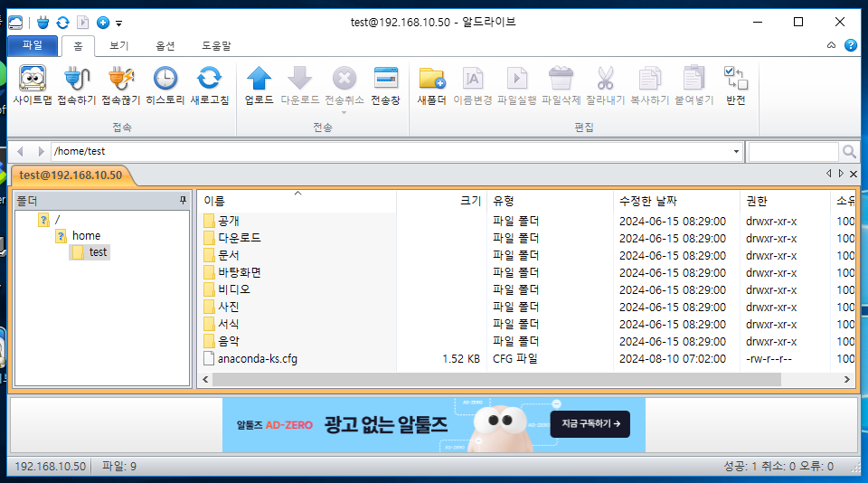The height and width of the screenshot is (483, 868).
Task: Select the test@192.168.10.50 session tab
Action: pos(71,175)
